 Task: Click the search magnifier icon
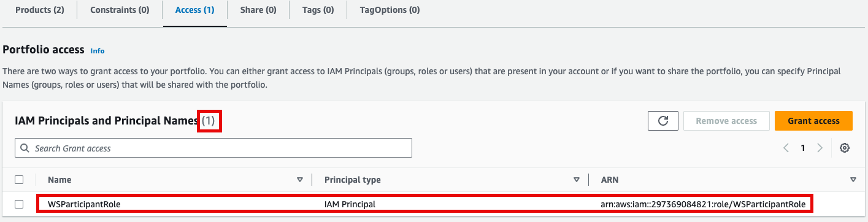point(25,148)
